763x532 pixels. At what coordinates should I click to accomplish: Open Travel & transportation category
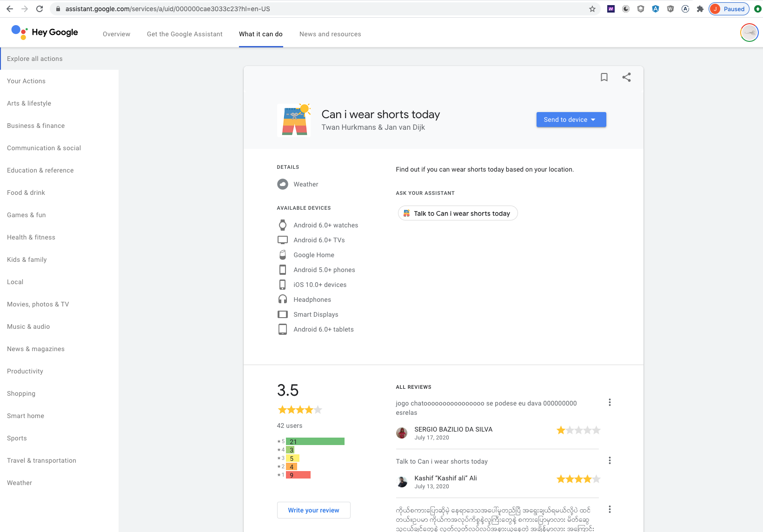[x=60, y=460]
